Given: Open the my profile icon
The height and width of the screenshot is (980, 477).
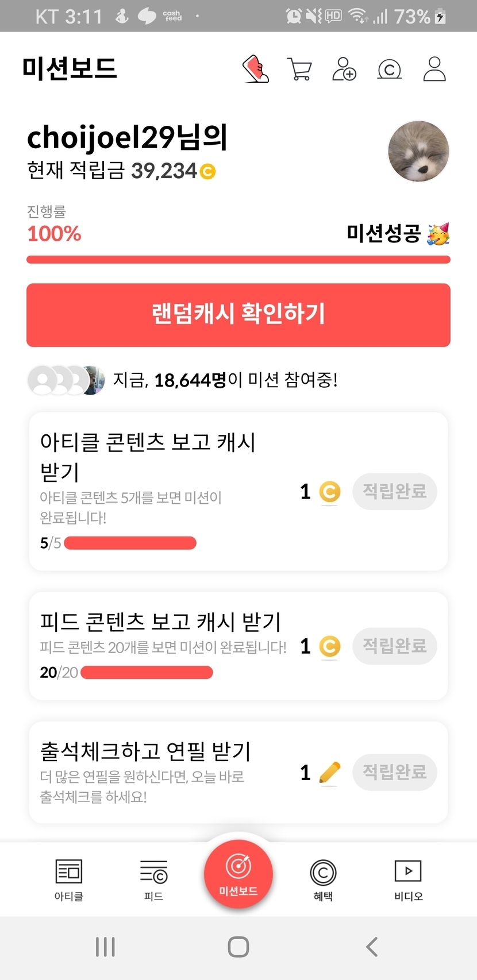Looking at the screenshot, I should [x=434, y=69].
